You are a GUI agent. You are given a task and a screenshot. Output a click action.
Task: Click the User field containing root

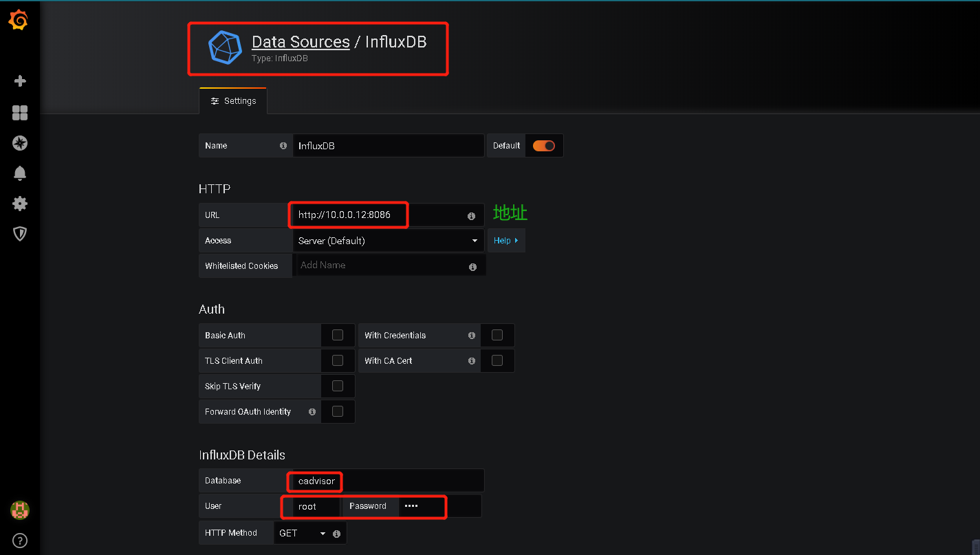click(x=316, y=506)
